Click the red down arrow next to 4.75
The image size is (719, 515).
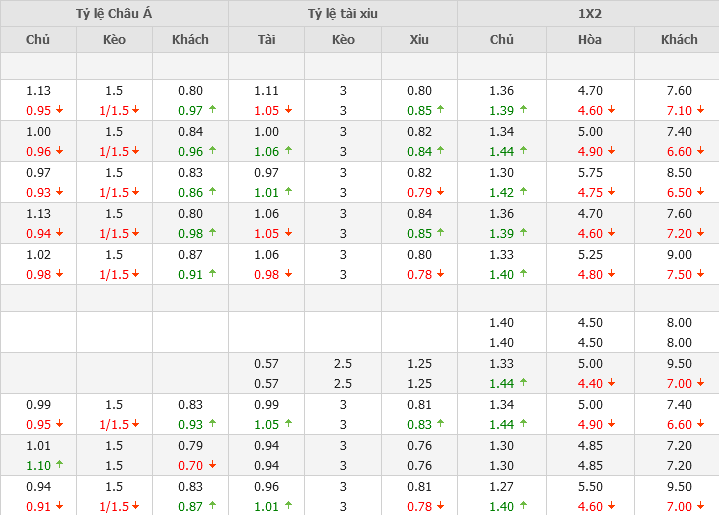(x=612, y=192)
